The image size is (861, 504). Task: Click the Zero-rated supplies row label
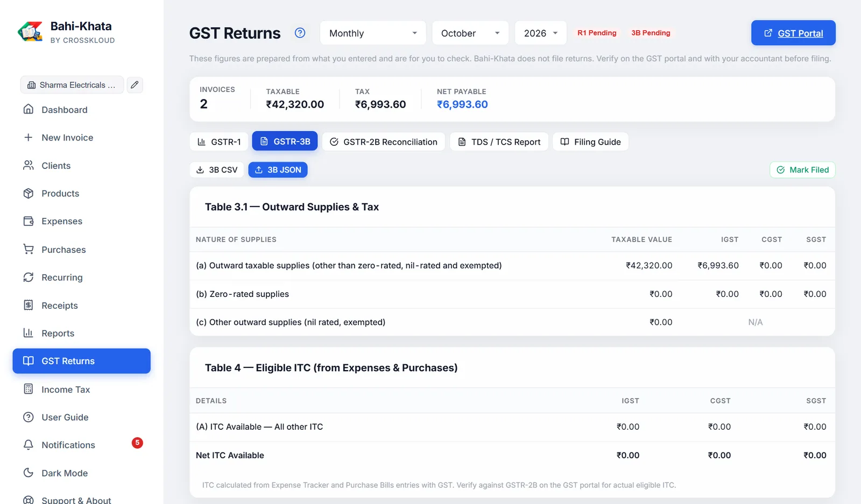coord(242,294)
